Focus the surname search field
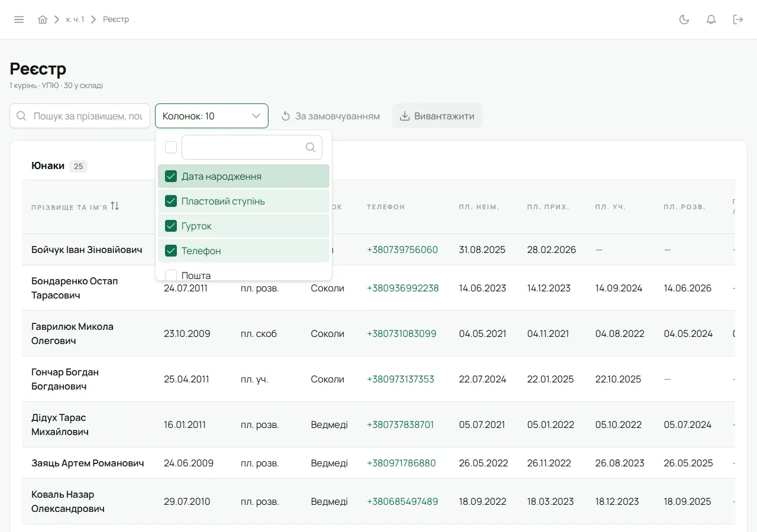 point(80,116)
